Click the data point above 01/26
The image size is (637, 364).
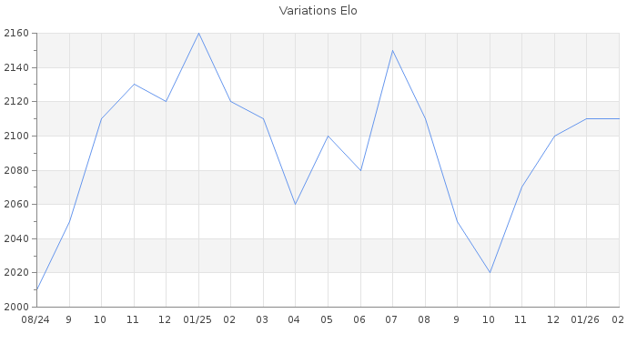point(586,118)
